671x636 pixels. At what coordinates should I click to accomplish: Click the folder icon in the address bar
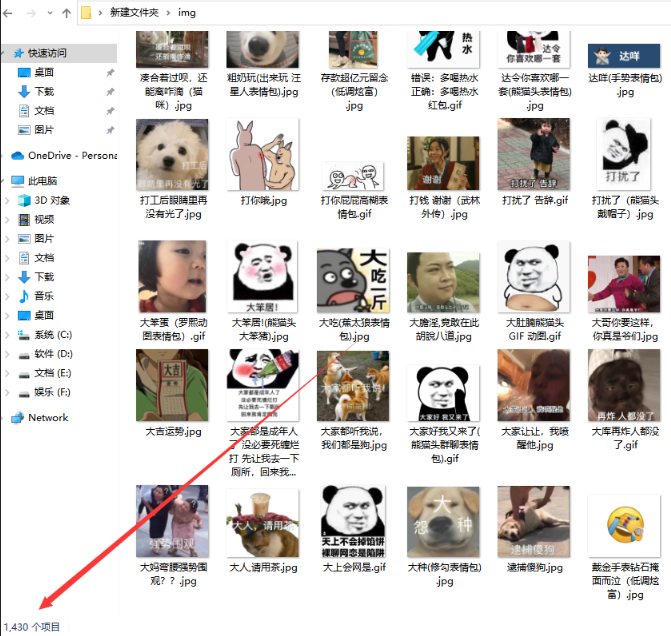pyautogui.click(x=86, y=13)
